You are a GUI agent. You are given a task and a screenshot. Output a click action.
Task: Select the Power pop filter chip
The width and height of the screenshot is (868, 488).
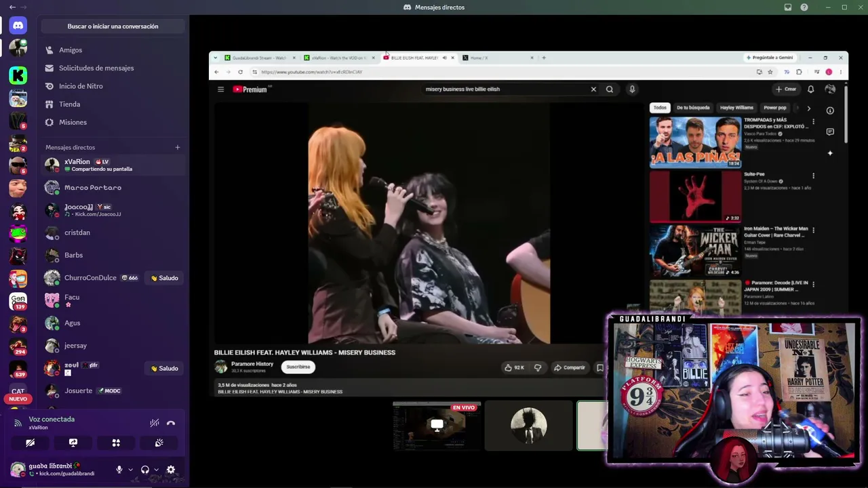(x=775, y=108)
